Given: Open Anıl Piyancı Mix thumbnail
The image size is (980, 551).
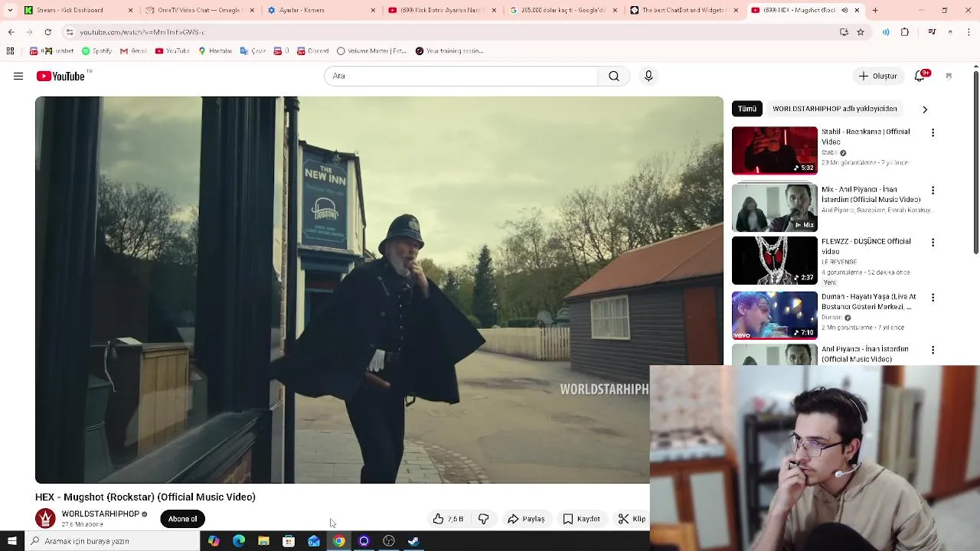Looking at the screenshot, I should point(775,207).
